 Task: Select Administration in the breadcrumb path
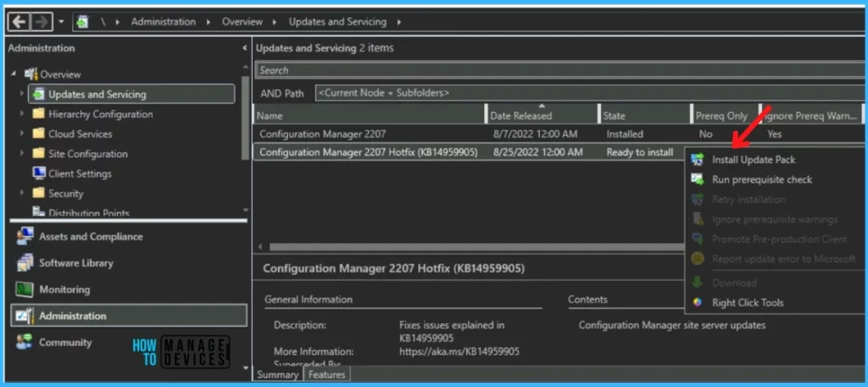tap(164, 22)
